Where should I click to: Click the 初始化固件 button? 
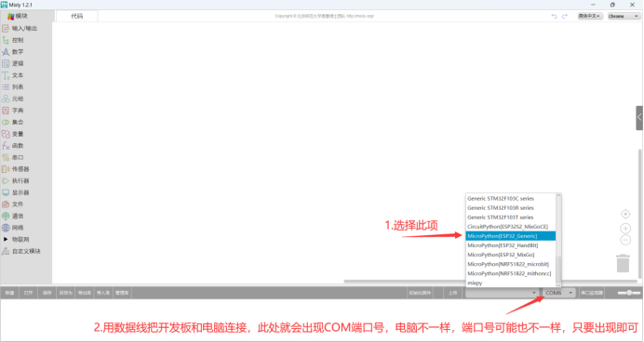pos(420,293)
